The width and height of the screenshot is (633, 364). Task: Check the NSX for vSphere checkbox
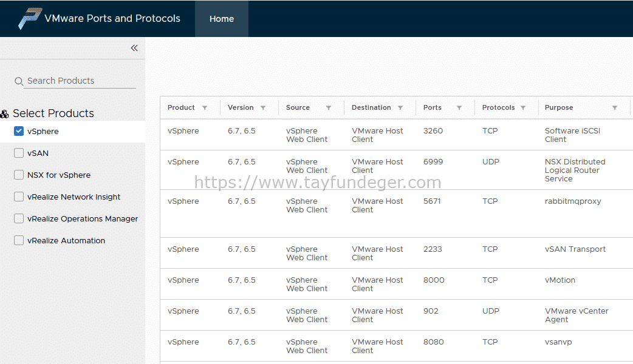19,175
